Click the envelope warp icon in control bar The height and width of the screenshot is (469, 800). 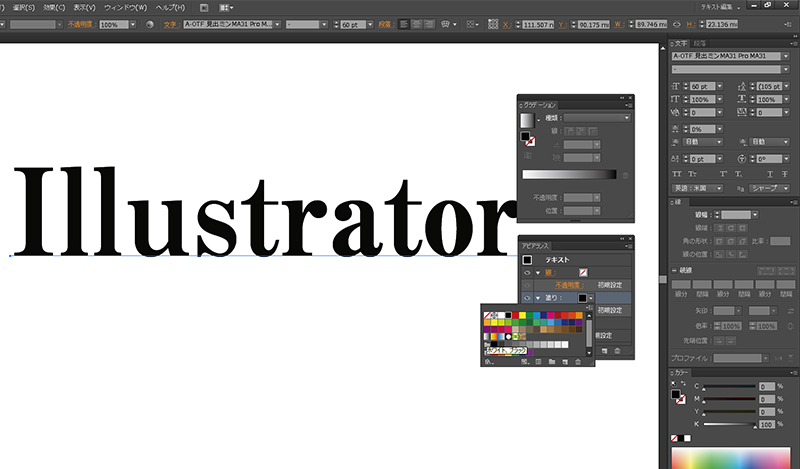(445, 24)
